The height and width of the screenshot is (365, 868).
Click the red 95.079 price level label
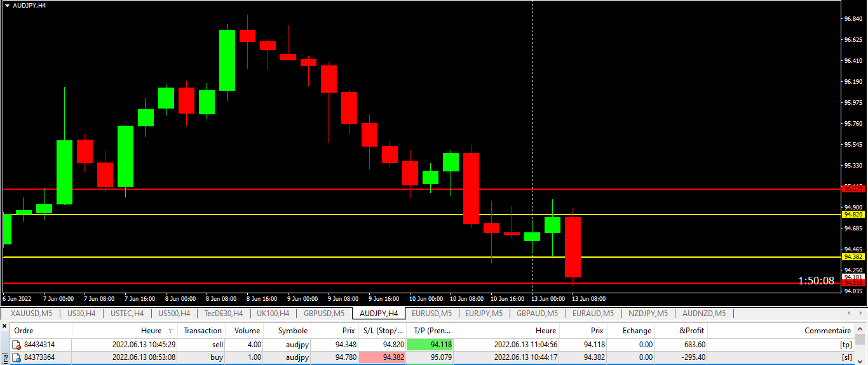[853, 189]
